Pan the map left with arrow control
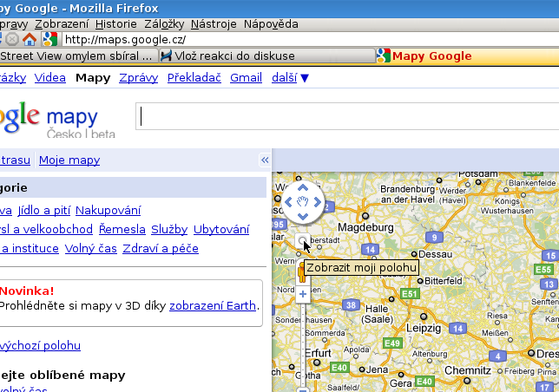 coord(289,203)
